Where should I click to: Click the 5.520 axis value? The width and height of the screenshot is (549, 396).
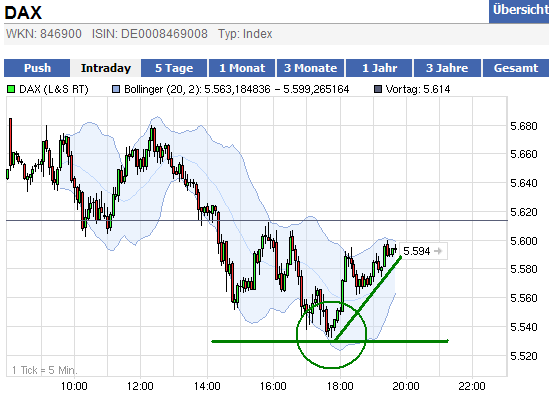tap(523, 356)
